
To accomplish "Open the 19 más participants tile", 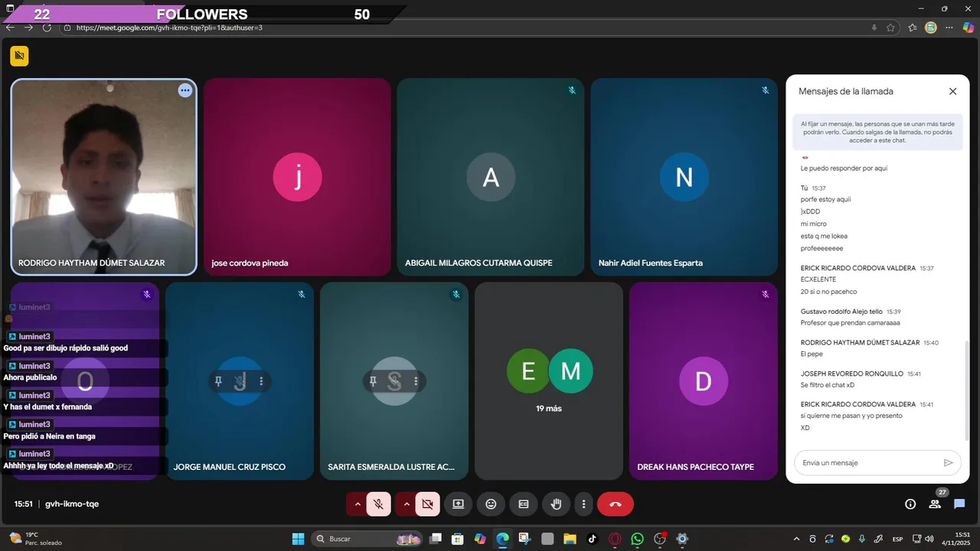I will coord(549,381).
